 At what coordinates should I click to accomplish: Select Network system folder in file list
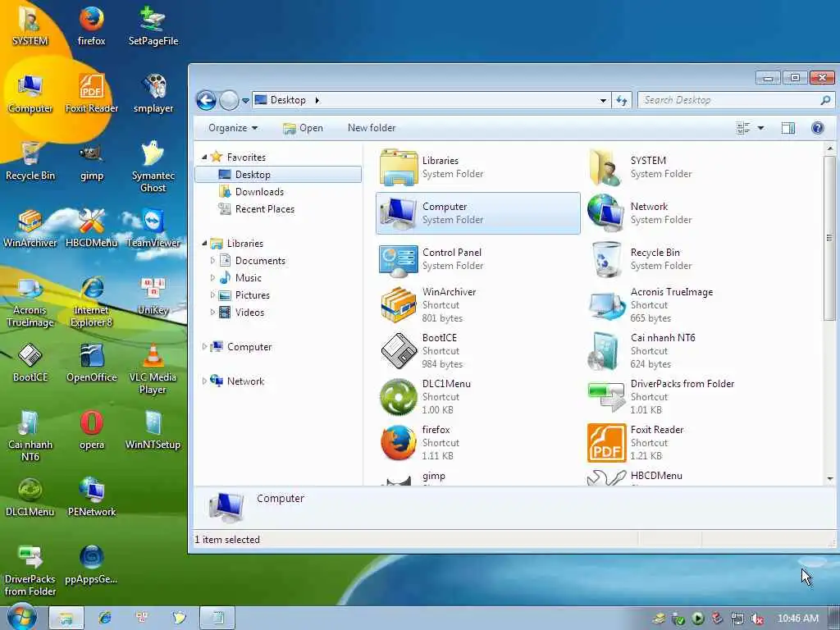click(687, 213)
